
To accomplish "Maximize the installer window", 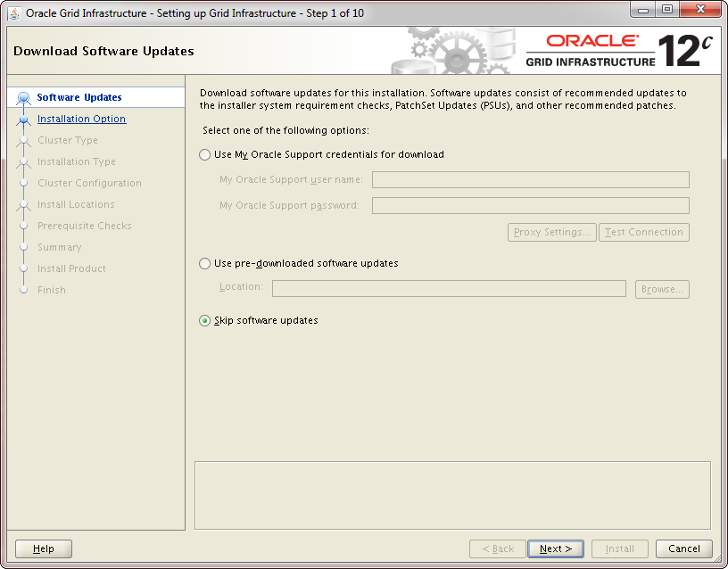I will tap(666, 10).
